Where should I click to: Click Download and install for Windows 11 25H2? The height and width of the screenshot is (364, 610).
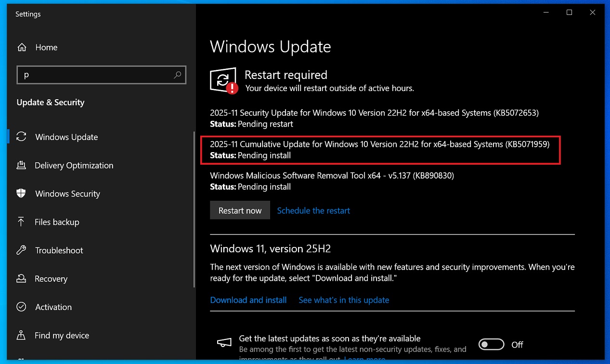(x=248, y=300)
